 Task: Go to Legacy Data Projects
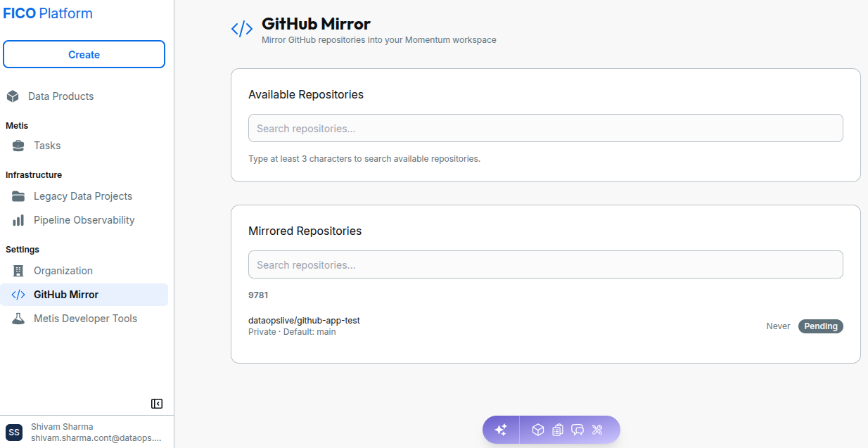(84, 196)
